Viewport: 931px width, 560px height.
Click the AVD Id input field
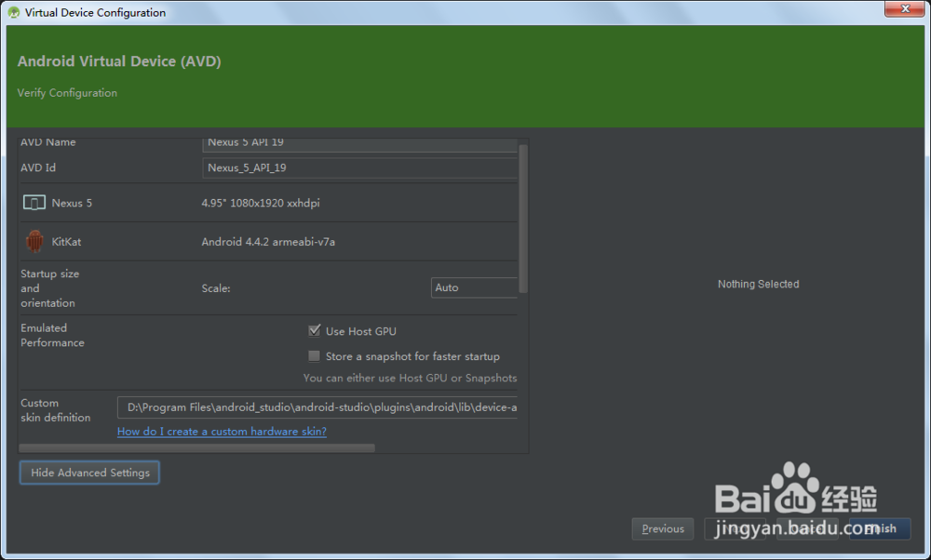pyautogui.click(x=359, y=167)
